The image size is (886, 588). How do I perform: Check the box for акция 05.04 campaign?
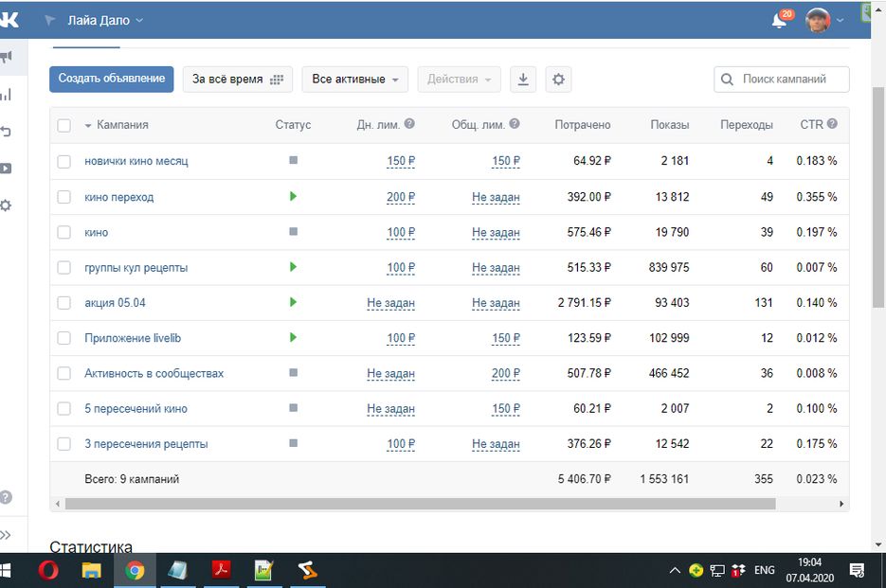[63, 303]
